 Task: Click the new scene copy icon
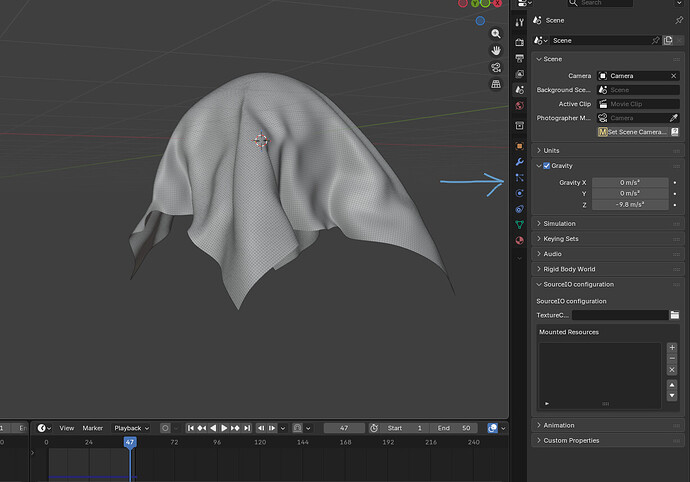[x=668, y=40]
